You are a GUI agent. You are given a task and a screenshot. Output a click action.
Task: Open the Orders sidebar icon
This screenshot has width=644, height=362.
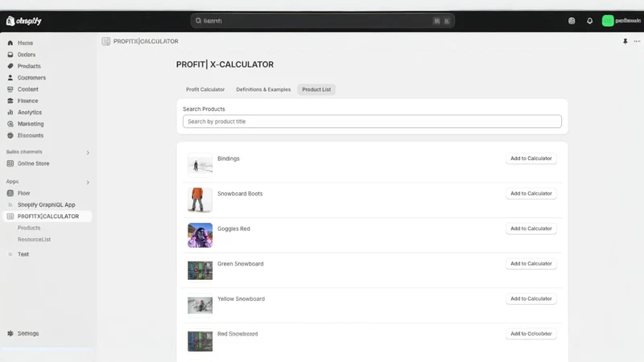click(x=10, y=54)
